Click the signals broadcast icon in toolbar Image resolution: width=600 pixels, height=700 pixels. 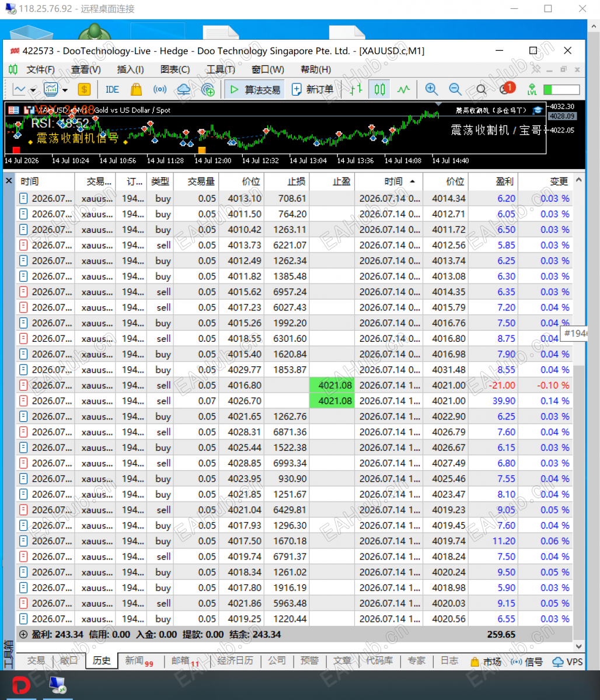pos(159,89)
